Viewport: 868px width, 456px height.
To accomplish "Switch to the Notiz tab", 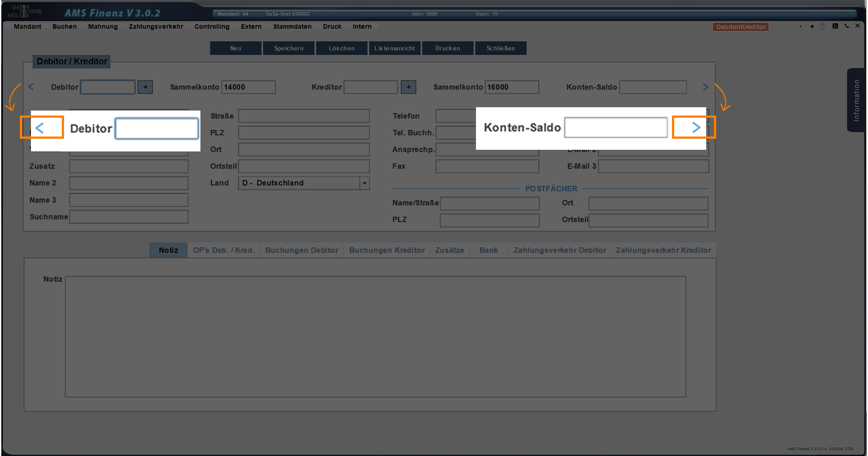I will [168, 250].
